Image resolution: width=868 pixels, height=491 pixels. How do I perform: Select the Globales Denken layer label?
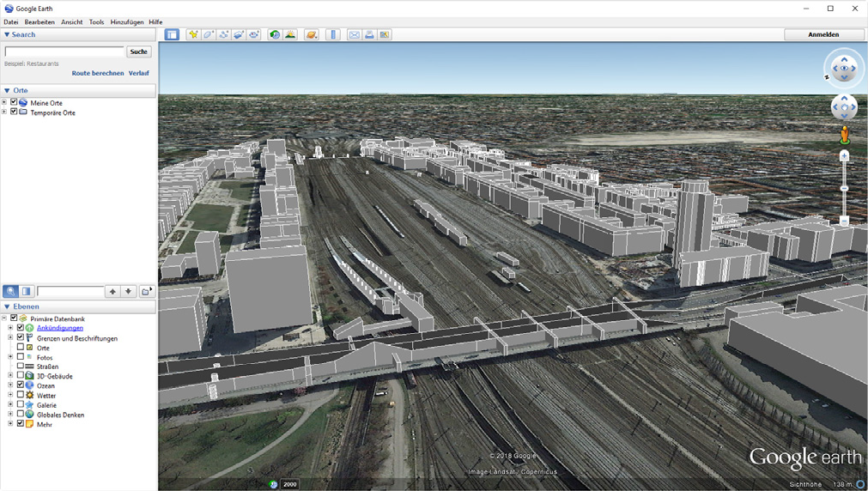tap(60, 415)
